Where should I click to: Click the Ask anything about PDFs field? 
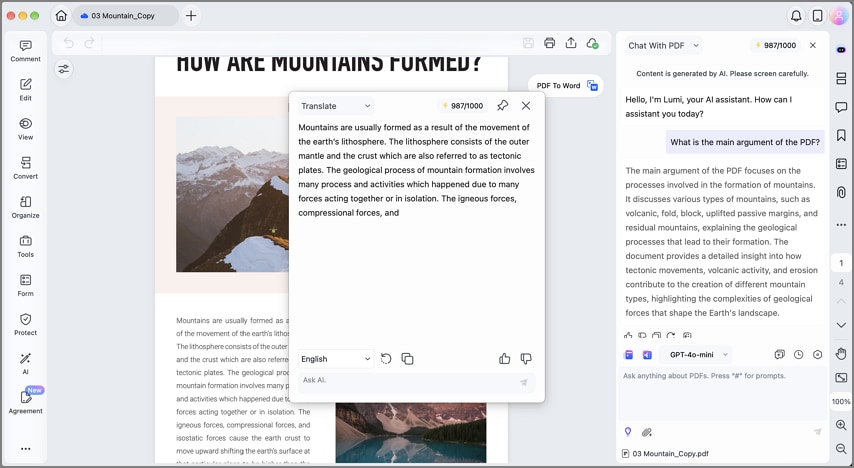tap(723, 395)
